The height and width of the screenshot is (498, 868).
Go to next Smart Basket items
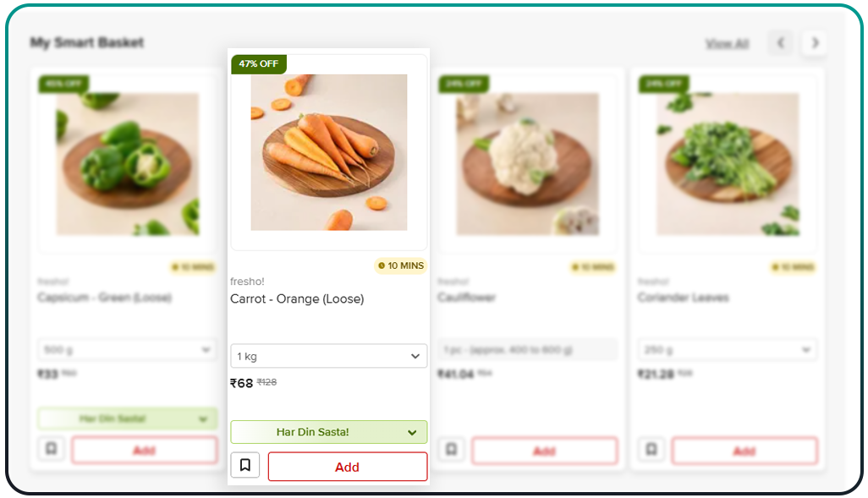click(x=814, y=43)
